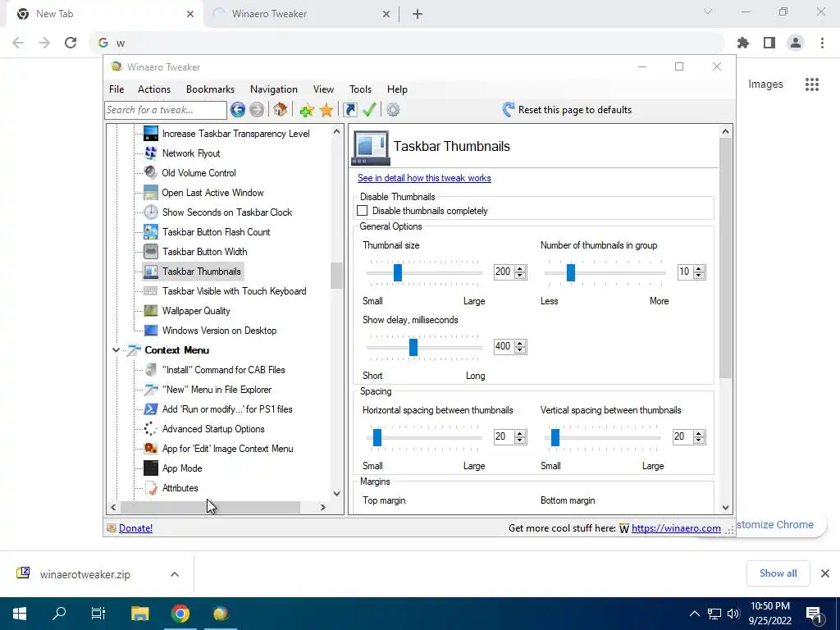The width and height of the screenshot is (840, 630).
Task: Open the https://winaero.com link
Action: pyautogui.click(x=676, y=528)
